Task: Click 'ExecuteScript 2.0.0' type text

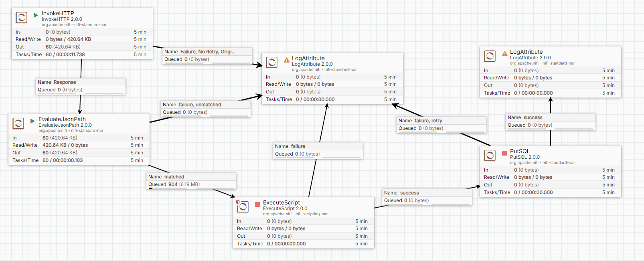Action: tap(285, 208)
